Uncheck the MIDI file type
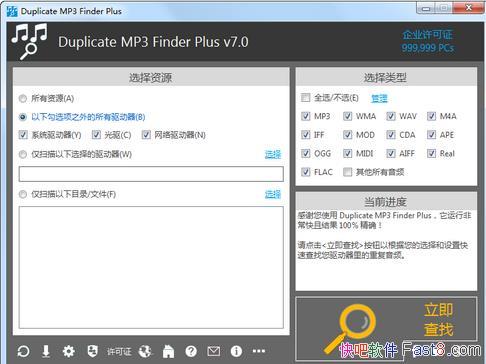Viewport: 486px width, 364px height. (347, 154)
